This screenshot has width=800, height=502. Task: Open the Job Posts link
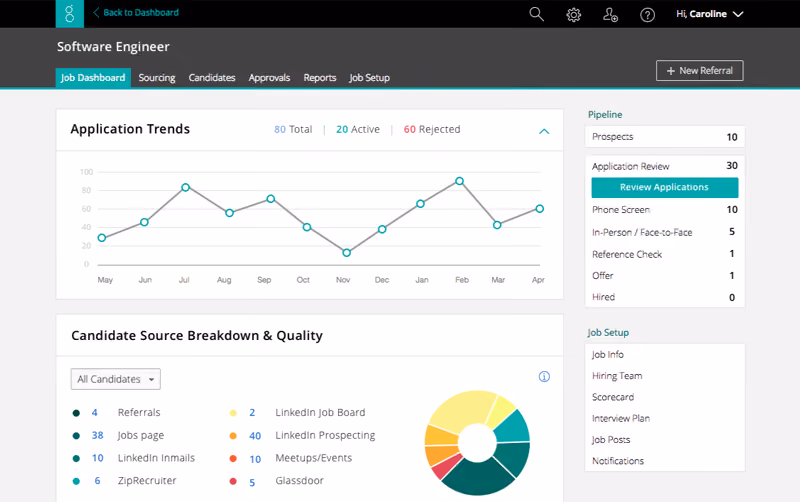coord(611,440)
